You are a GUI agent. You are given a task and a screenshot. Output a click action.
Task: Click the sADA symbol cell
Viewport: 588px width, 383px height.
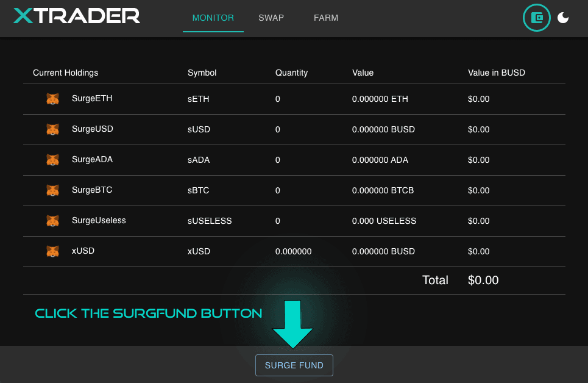(199, 160)
